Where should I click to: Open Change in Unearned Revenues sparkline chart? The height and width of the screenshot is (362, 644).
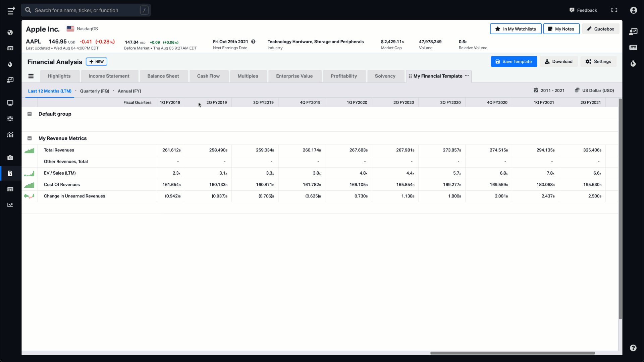[x=29, y=196]
